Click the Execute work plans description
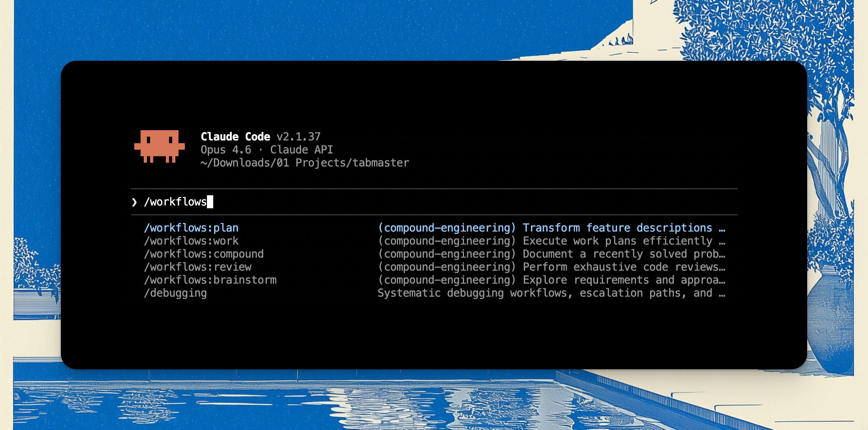Image resolution: width=868 pixels, height=430 pixels. (x=617, y=241)
